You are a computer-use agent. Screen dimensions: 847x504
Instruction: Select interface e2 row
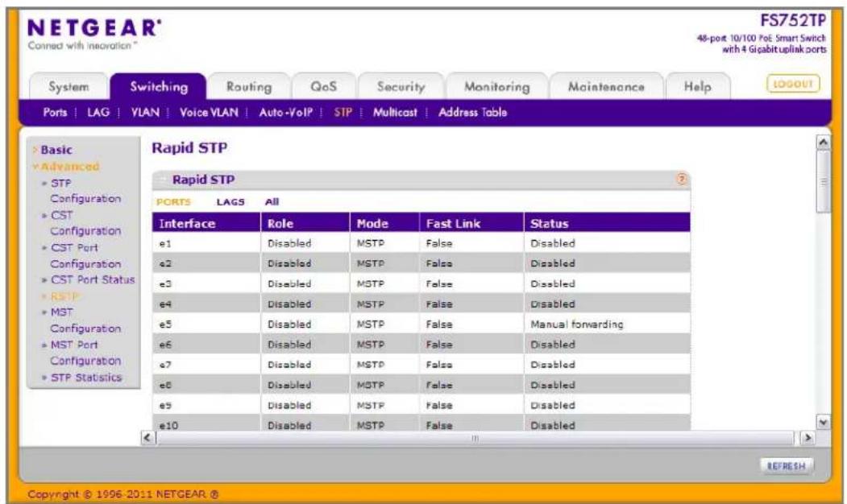click(x=421, y=263)
